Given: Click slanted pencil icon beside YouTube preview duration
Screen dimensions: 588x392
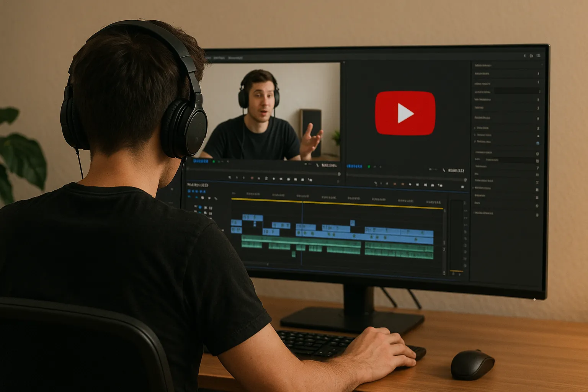Looking at the screenshot, I should click(x=444, y=170).
